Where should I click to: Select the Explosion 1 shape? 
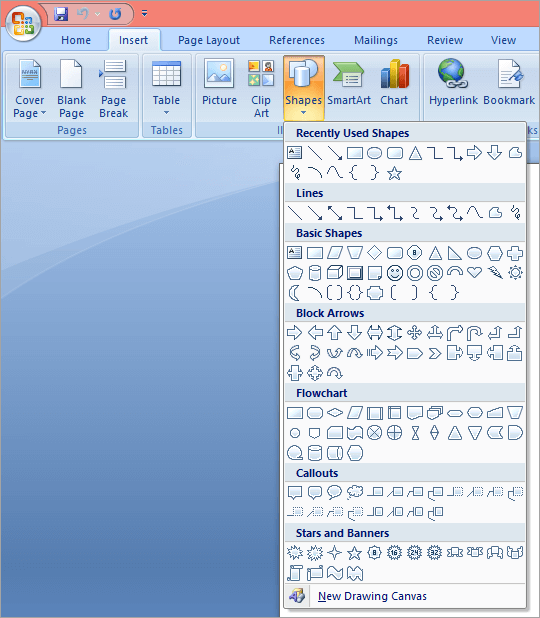[x=294, y=553]
